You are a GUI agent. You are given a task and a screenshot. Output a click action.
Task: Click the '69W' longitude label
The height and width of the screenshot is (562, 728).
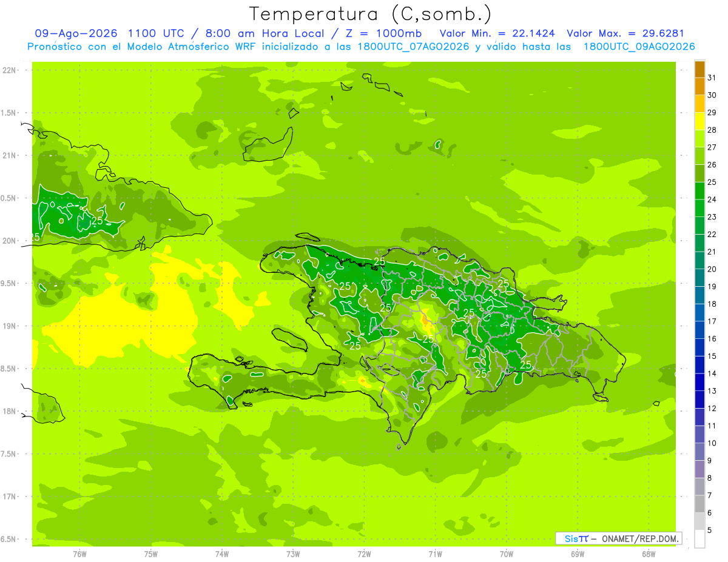[x=578, y=554]
